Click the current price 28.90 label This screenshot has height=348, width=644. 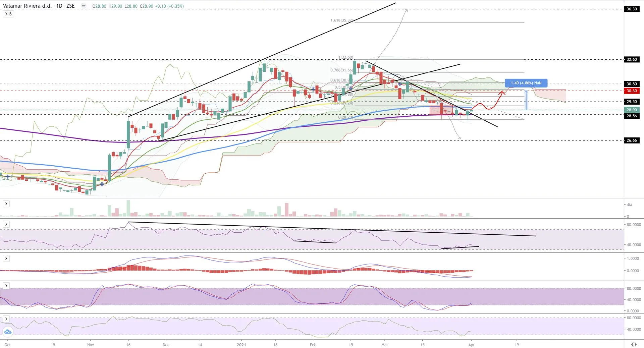632,110
